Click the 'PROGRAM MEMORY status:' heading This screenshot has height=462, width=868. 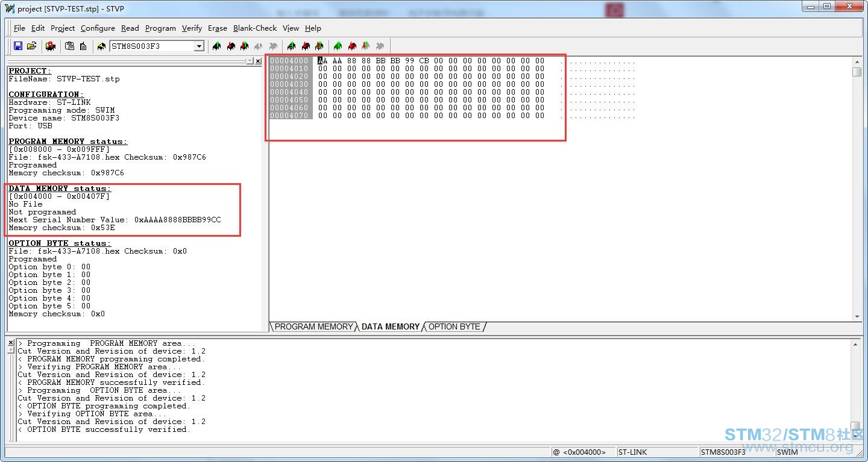pos(68,142)
